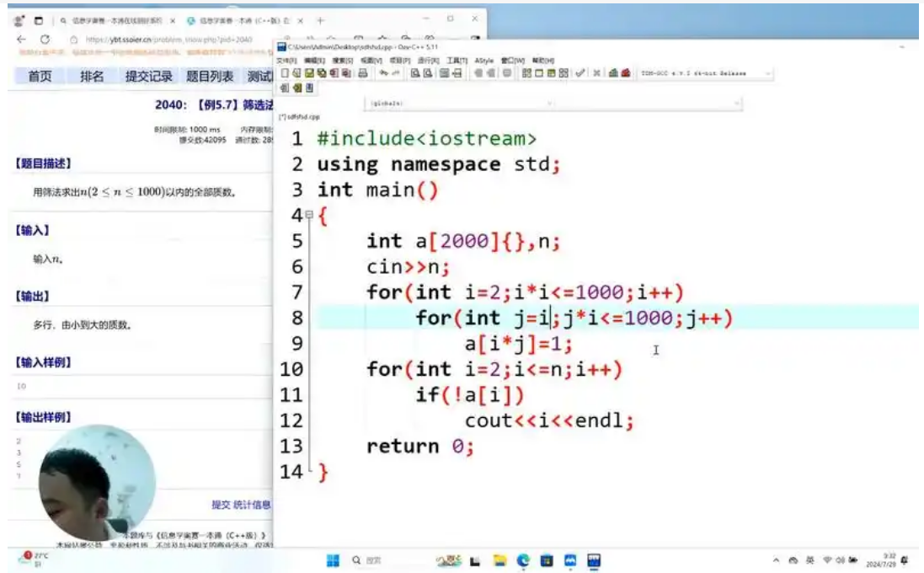This screenshot has height=573, width=924.
Task: Click the clock and date on taskbar
Action: click(881, 560)
